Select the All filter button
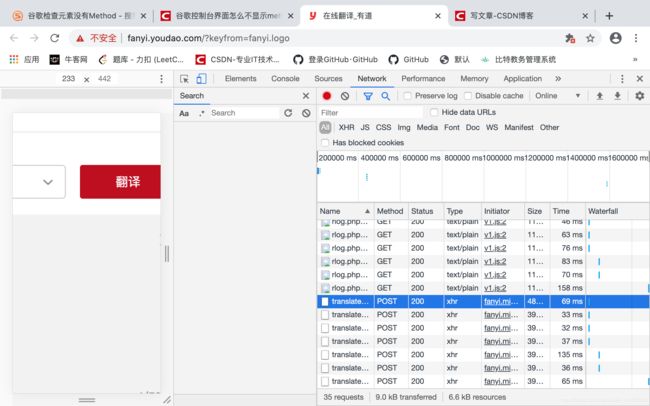The width and height of the screenshot is (650, 406). [325, 127]
